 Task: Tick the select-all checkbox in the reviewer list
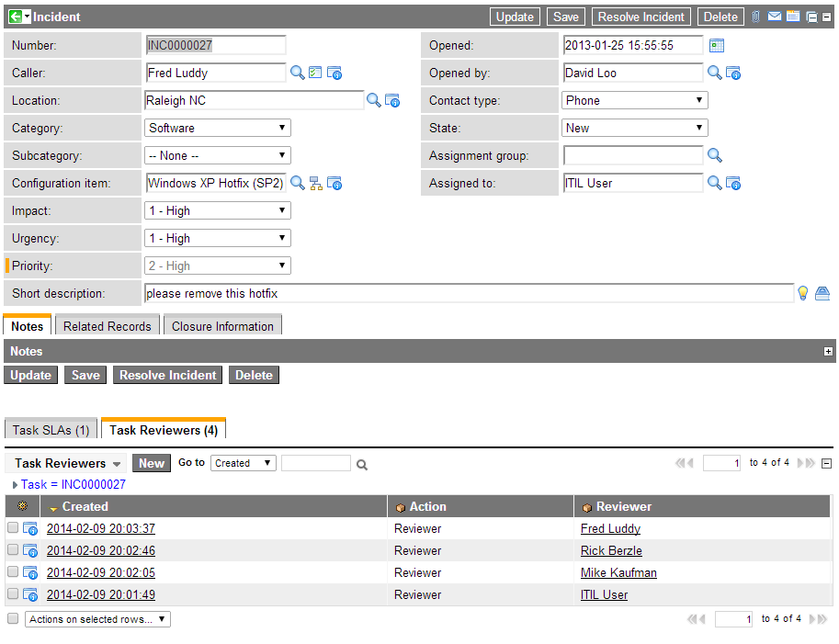[13, 618]
